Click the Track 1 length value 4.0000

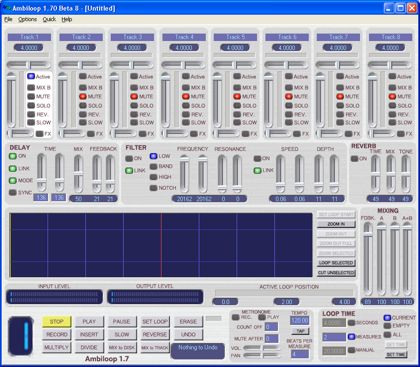click(29, 48)
